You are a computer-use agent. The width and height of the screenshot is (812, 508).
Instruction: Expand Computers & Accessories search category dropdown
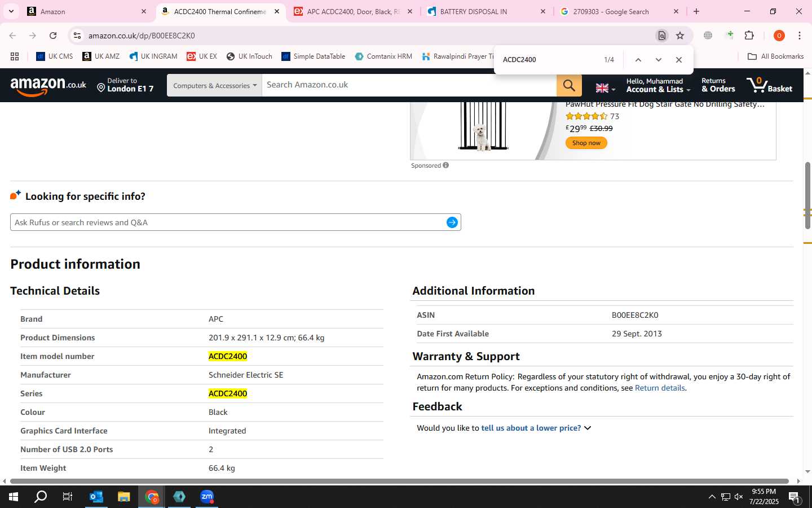click(x=214, y=85)
